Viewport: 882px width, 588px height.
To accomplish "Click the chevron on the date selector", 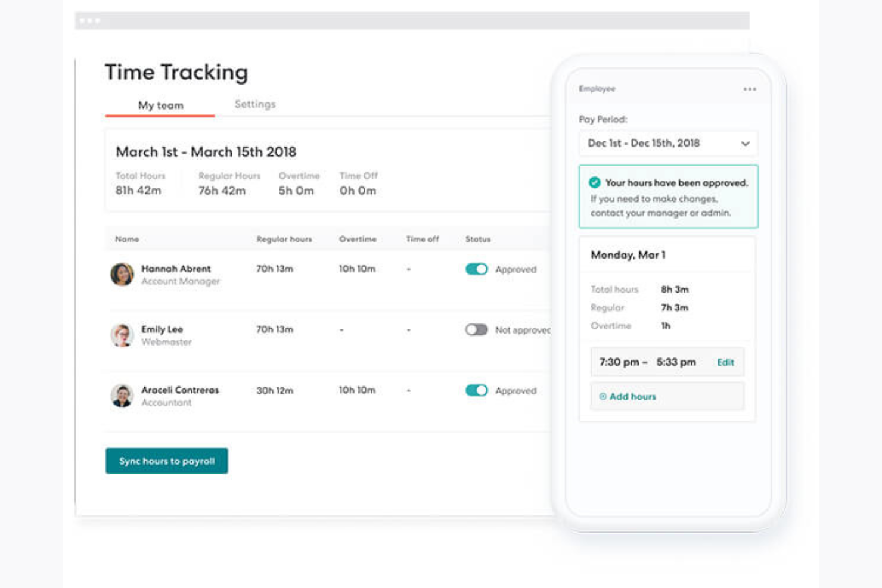I will [744, 144].
